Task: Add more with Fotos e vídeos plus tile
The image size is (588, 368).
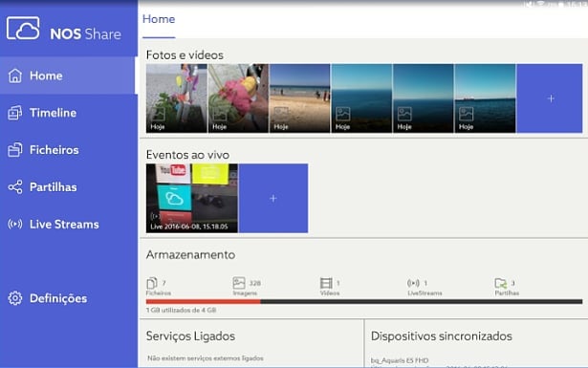Action: pyautogui.click(x=550, y=98)
